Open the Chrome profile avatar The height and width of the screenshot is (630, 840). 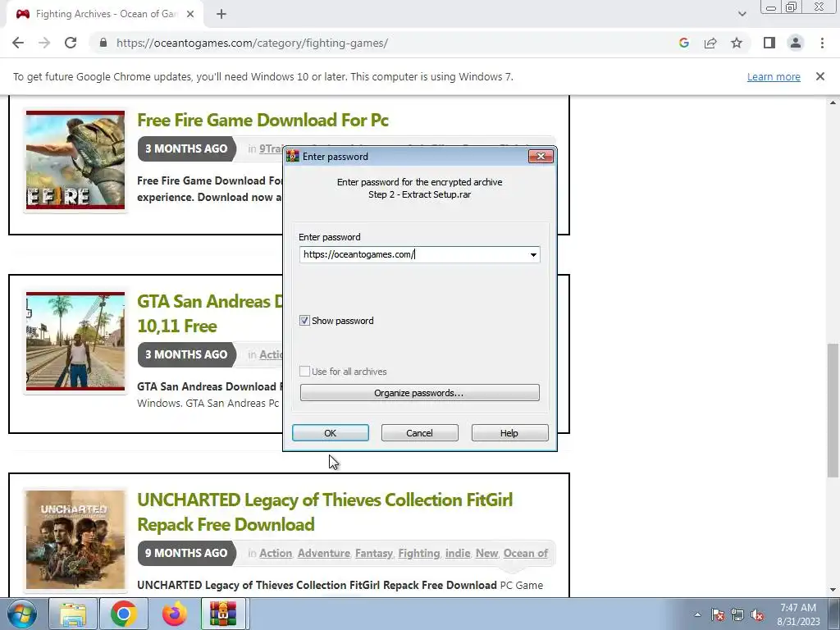click(796, 43)
